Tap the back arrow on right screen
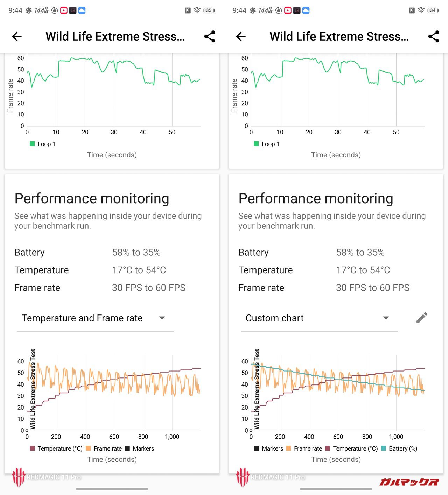The height and width of the screenshot is (495, 448). [x=241, y=36]
